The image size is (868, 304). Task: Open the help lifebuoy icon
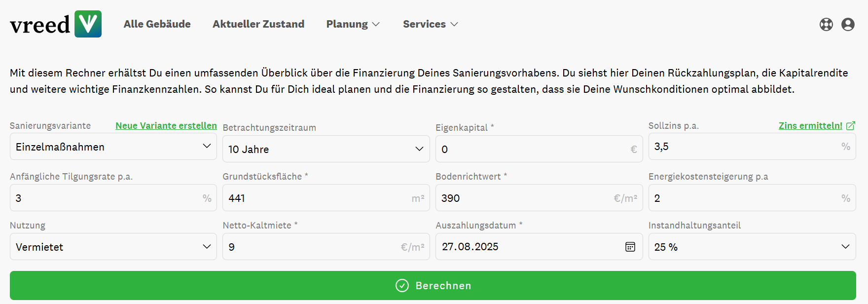click(826, 24)
